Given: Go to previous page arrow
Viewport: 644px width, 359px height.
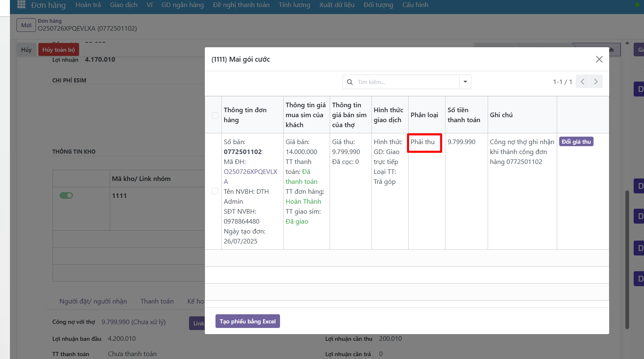Looking at the screenshot, I should click(582, 82).
